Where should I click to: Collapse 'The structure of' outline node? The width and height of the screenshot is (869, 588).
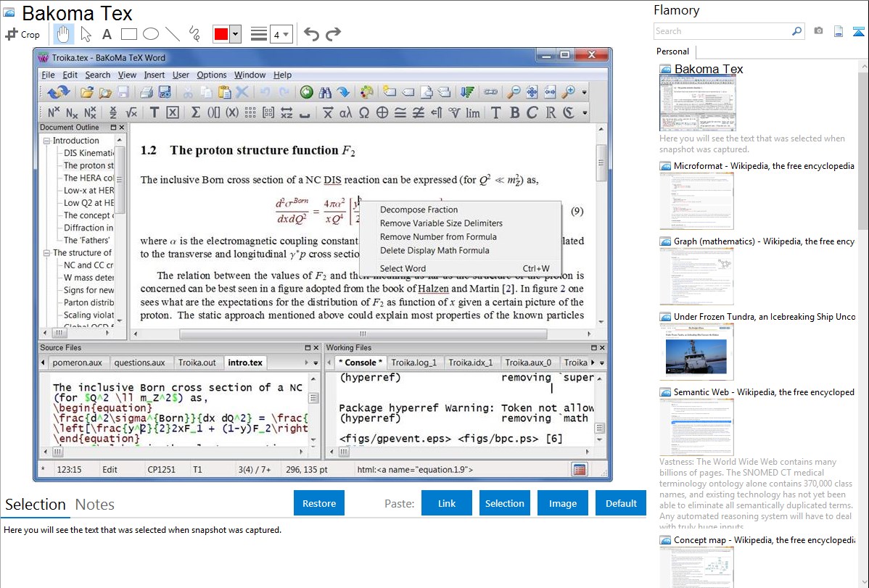tap(46, 253)
